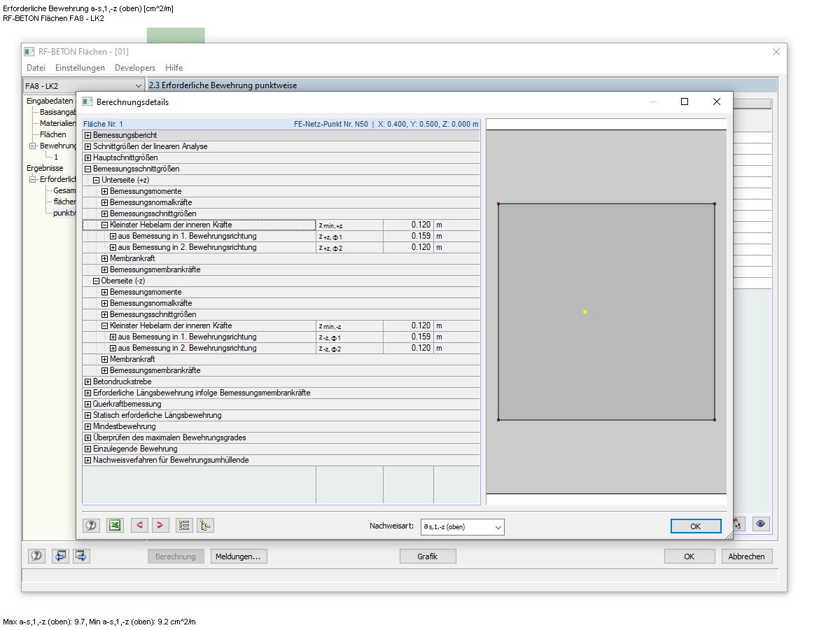This screenshot has height=630, width=840.
Task: Click the 0.159 value for z+z,Φ1
Action: point(408,236)
